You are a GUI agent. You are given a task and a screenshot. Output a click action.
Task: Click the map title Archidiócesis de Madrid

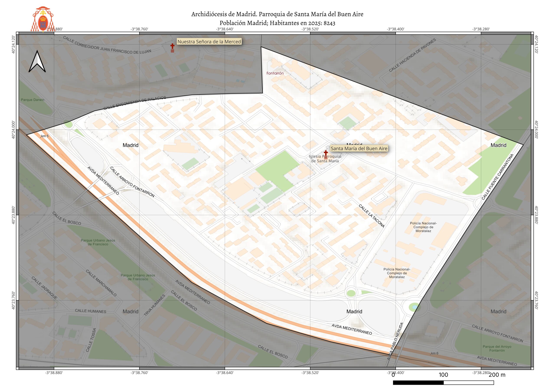(x=277, y=14)
